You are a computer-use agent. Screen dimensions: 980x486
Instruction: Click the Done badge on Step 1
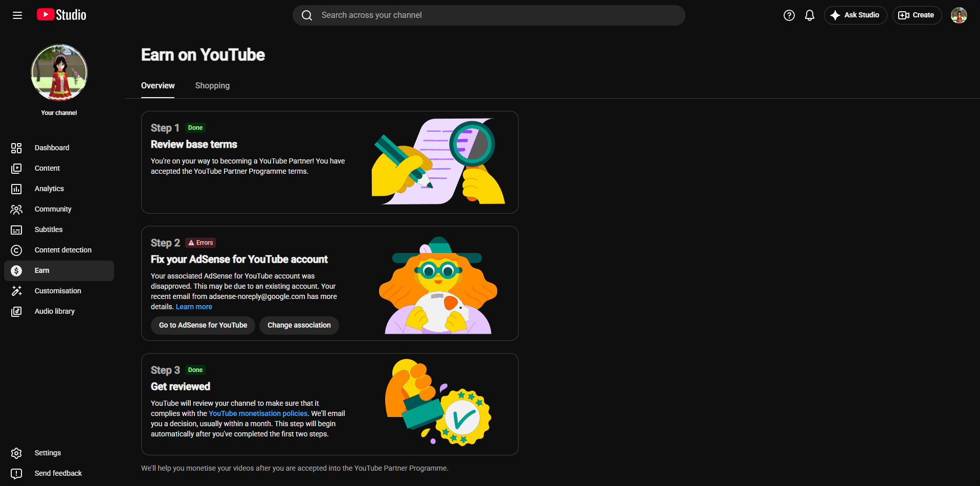point(195,128)
